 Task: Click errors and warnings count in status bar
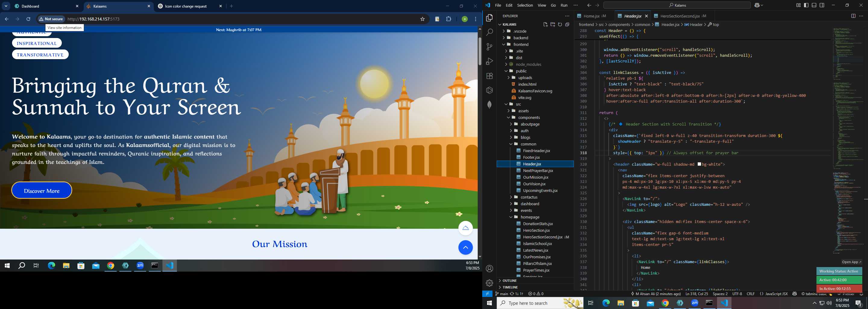(536, 294)
